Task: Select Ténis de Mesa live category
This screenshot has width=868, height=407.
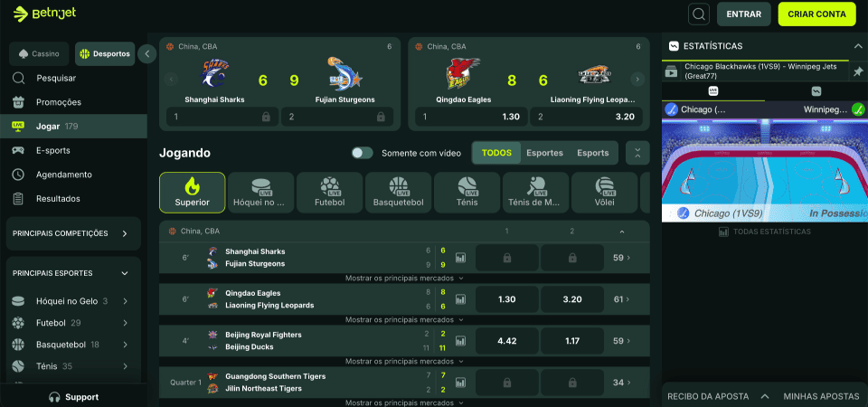Action: 535,193
